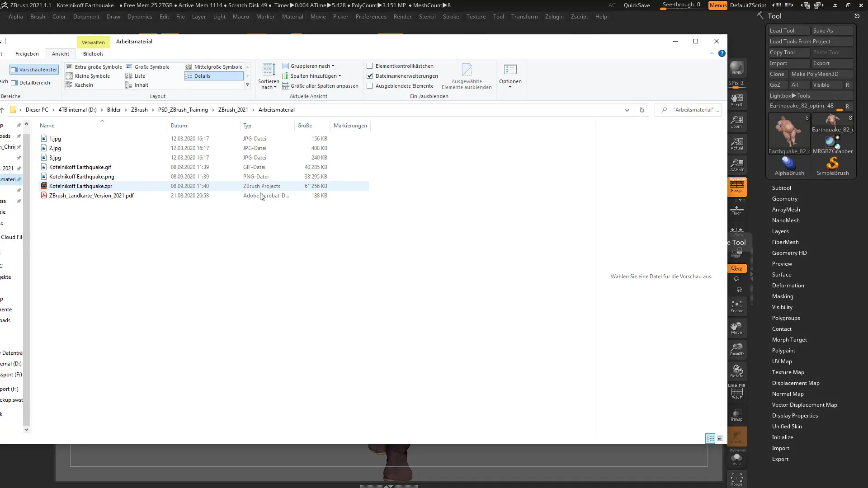Click the large Earthquake_82 tool thumbnail

click(789, 134)
